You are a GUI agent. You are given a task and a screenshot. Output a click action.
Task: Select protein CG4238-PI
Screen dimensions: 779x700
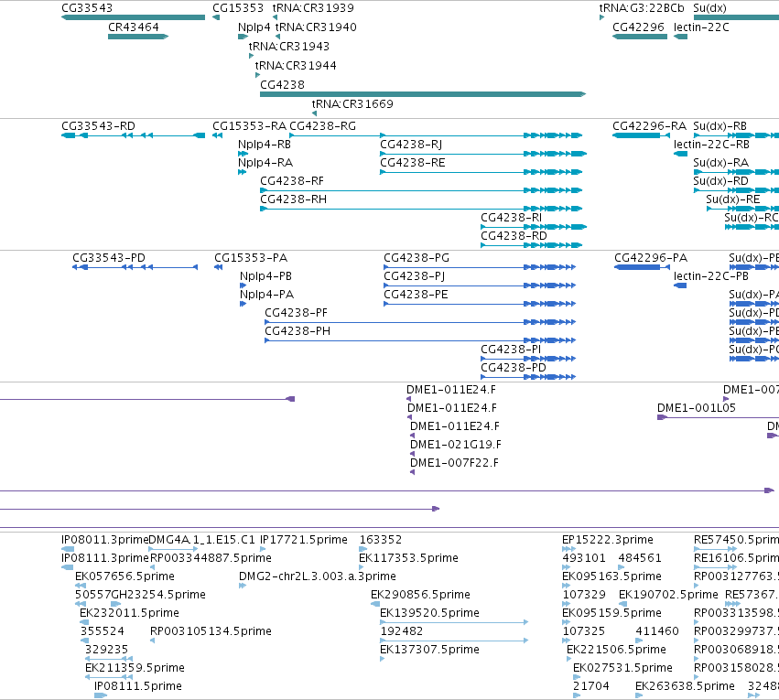coord(528,359)
